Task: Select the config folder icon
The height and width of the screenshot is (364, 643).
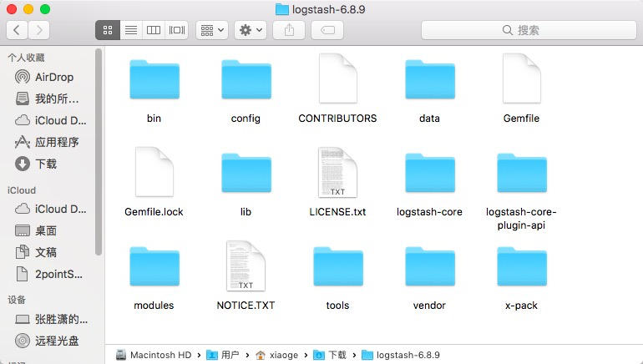Action: (x=246, y=79)
